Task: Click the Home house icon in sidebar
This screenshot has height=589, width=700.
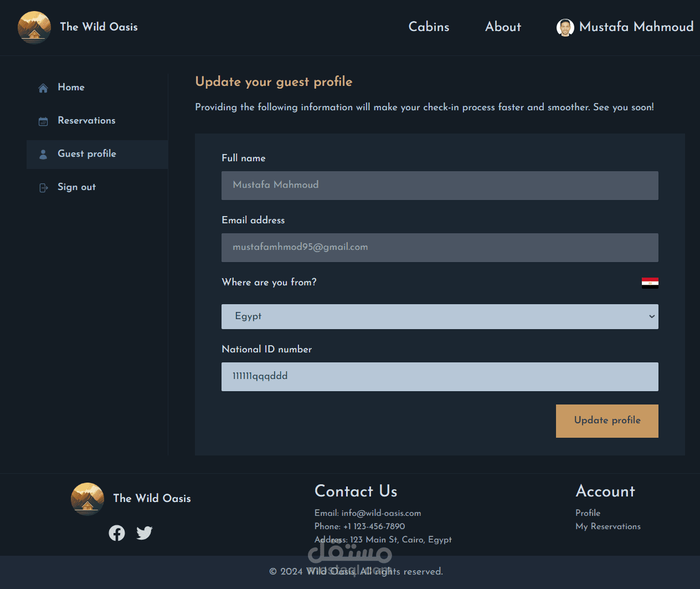Action: click(43, 88)
